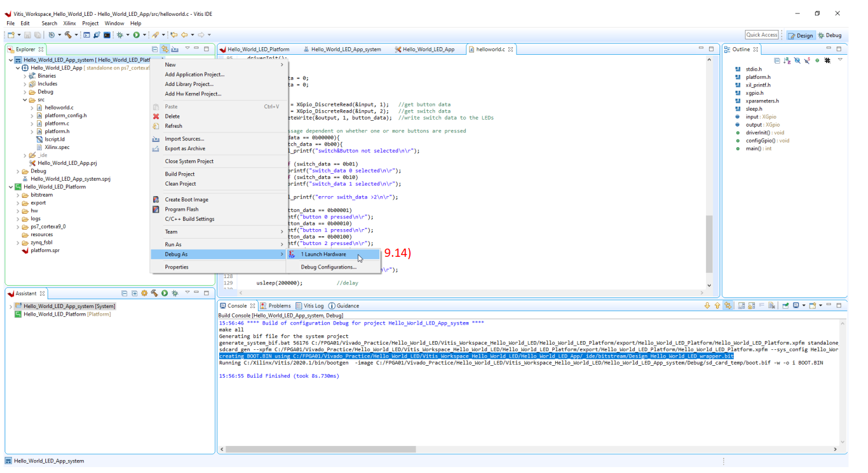Open the Vitis Log tab

point(310,306)
